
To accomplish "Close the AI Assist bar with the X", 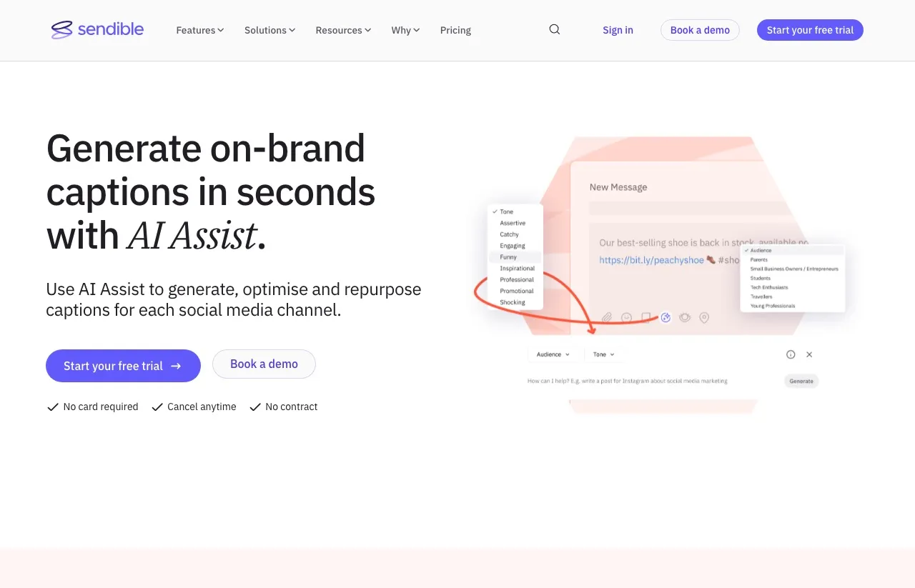I will (809, 354).
